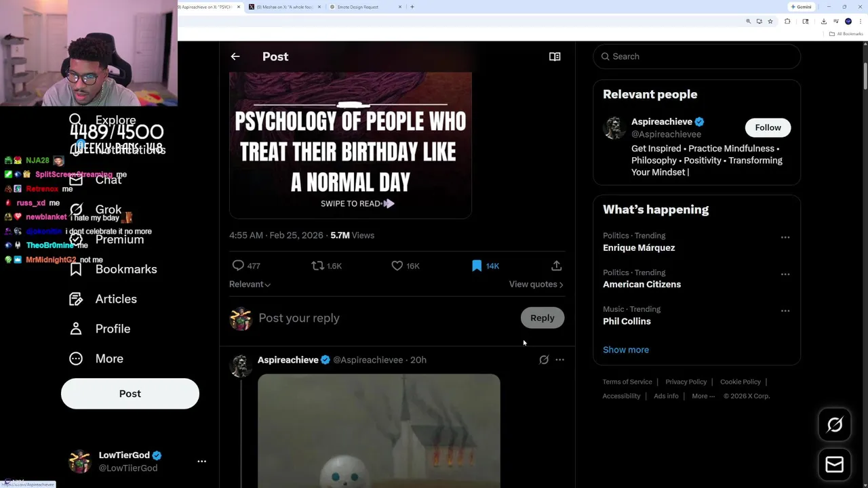Click the post timestamp 4:55 AM

pos(276,235)
